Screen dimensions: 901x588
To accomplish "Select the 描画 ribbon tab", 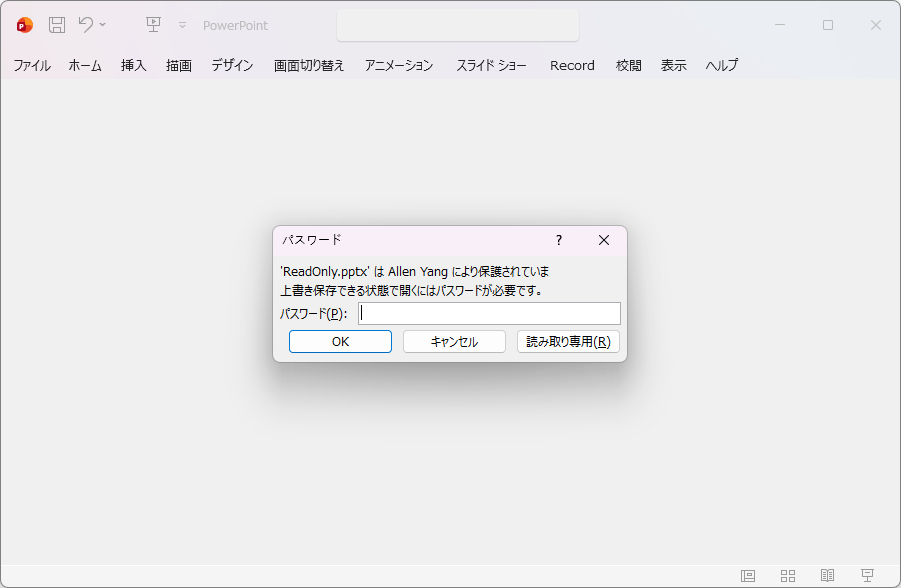I will (179, 66).
